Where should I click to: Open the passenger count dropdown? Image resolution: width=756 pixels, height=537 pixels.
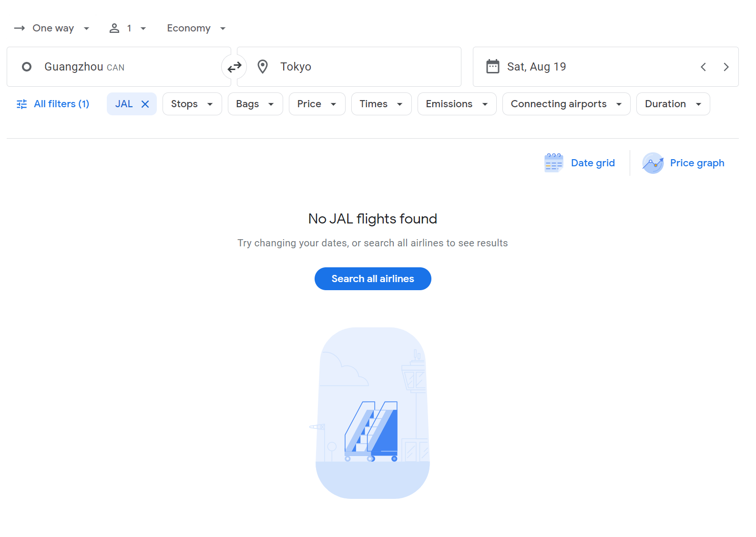click(x=128, y=28)
